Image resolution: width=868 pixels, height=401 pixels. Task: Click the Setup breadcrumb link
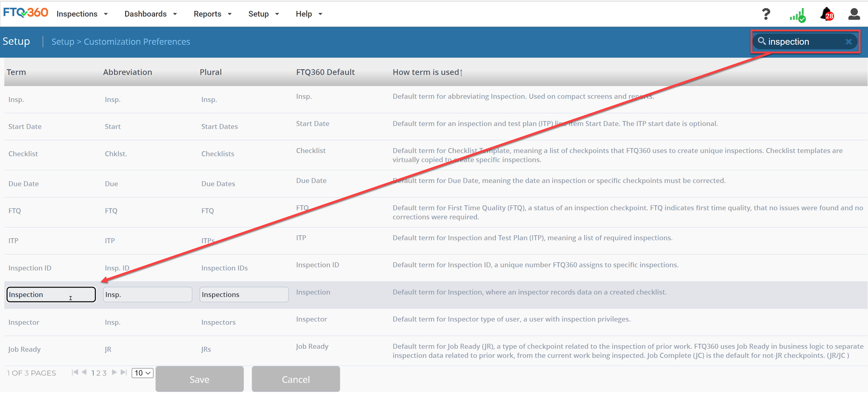63,42
